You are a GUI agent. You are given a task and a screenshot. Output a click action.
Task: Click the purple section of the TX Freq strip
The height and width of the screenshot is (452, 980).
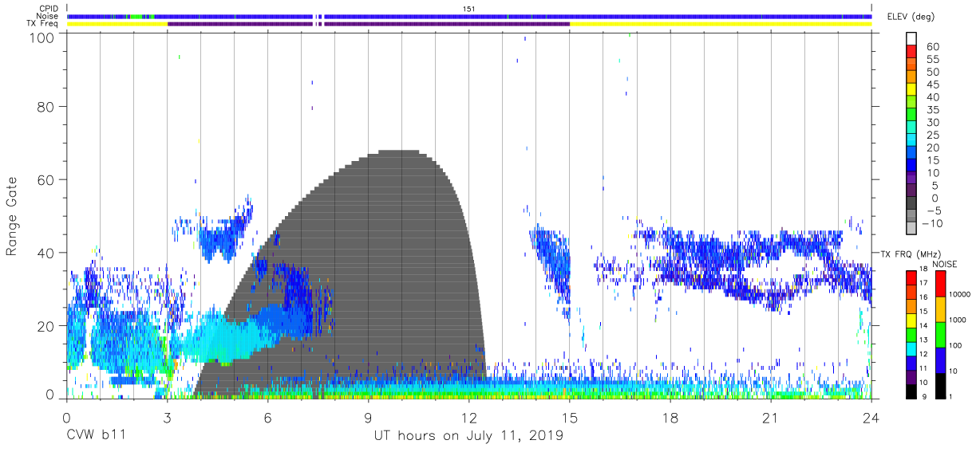368,24
